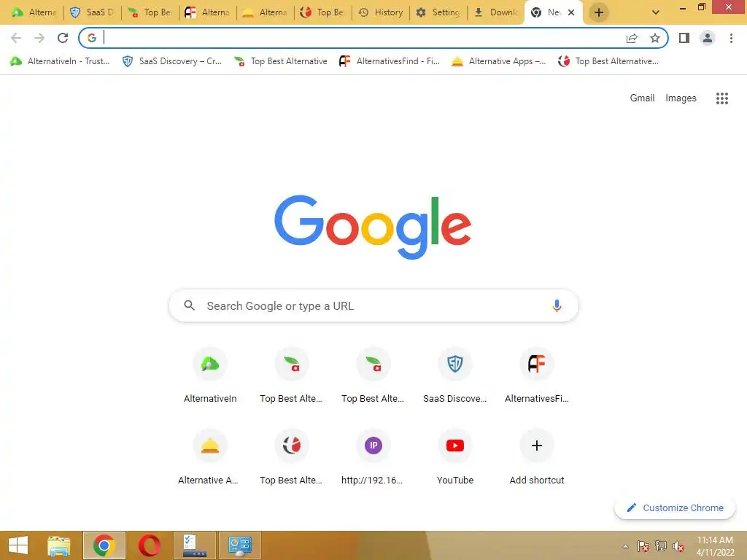The image size is (747, 560).
Task: Click the muted volume tray icon
Action: (x=678, y=546)
